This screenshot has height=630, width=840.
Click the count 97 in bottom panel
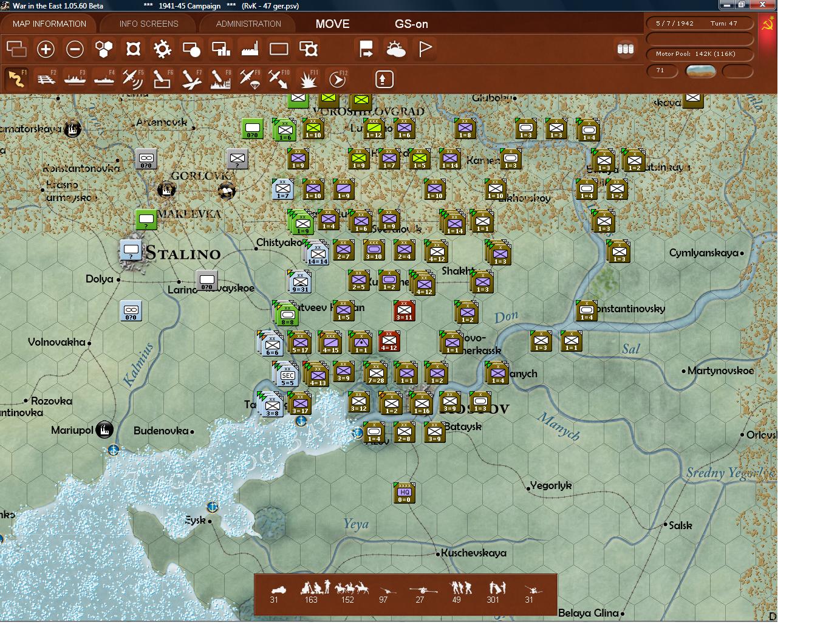click(383, 600)
